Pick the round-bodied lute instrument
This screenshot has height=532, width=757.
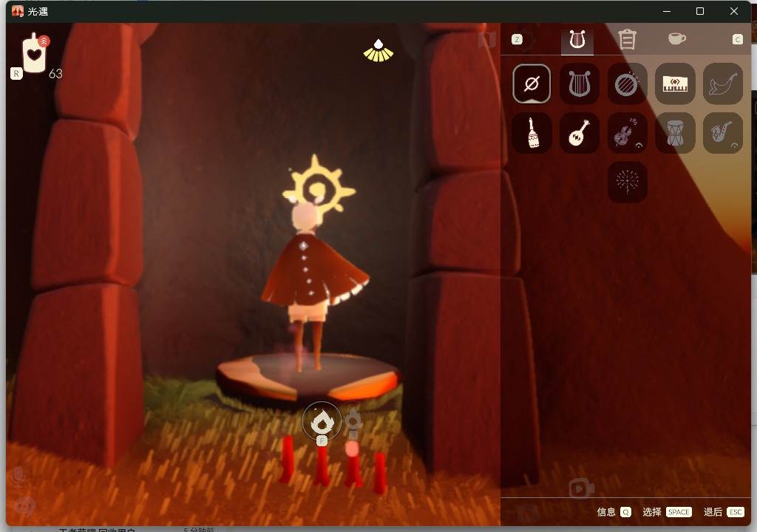click(579, 133)
